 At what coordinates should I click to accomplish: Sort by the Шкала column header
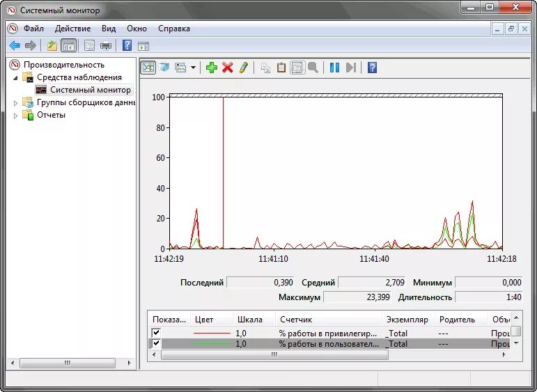[x=254, y=320]
